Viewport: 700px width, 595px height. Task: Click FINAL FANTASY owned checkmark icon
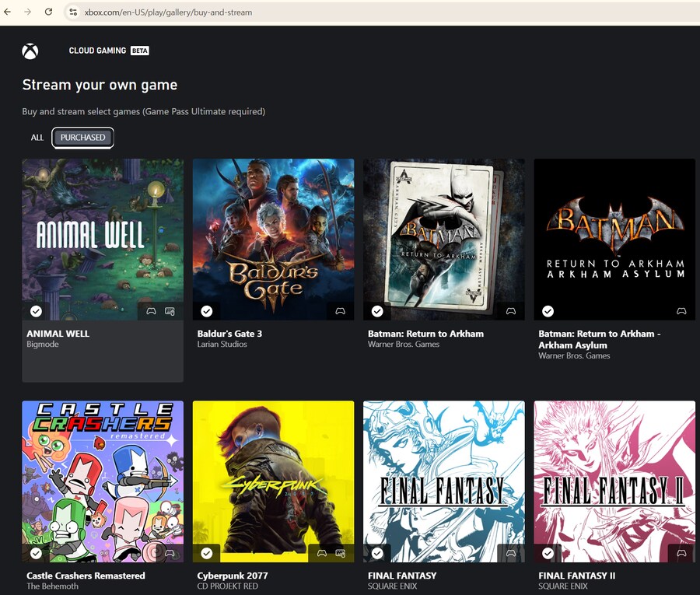[377, 553]
